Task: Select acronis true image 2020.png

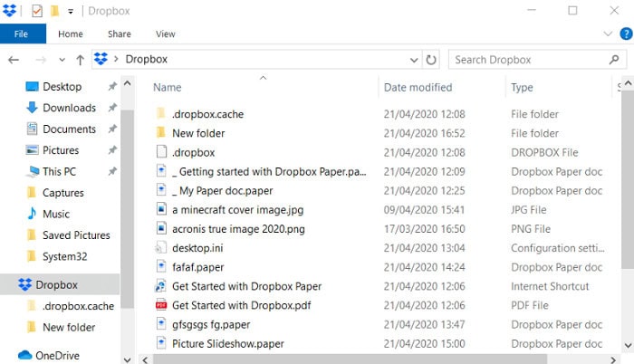Action: pyautogui.click(x=238, y=229)
